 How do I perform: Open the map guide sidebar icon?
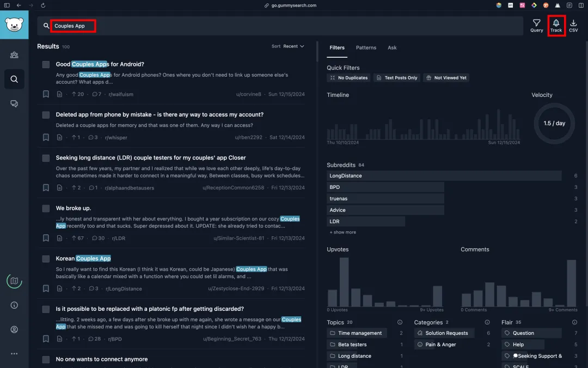coord(14,281)
